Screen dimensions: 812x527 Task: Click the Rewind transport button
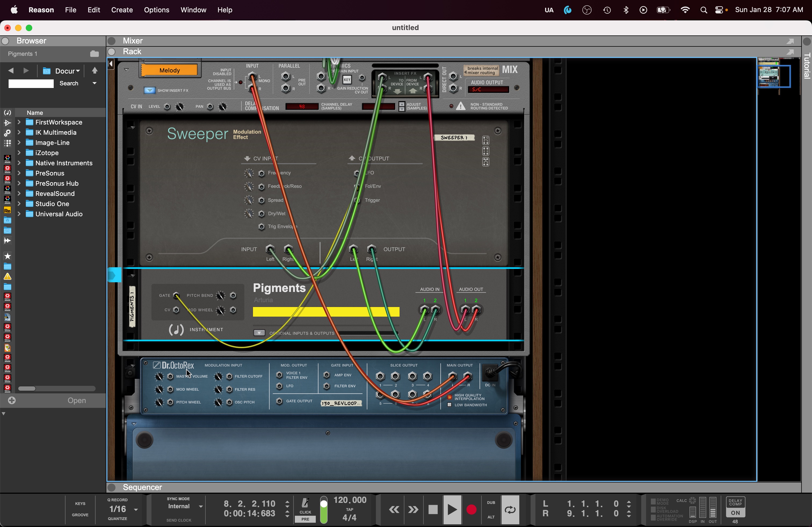click(x=394, y=510)
